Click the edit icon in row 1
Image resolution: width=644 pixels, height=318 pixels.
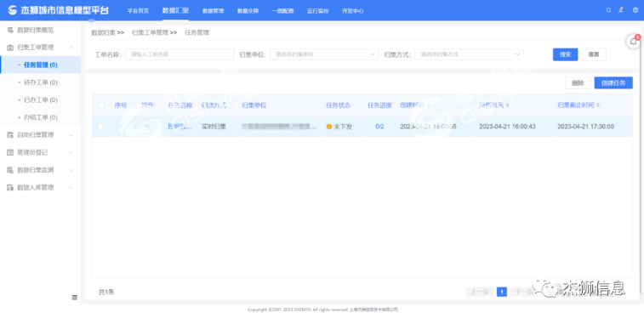147,127
